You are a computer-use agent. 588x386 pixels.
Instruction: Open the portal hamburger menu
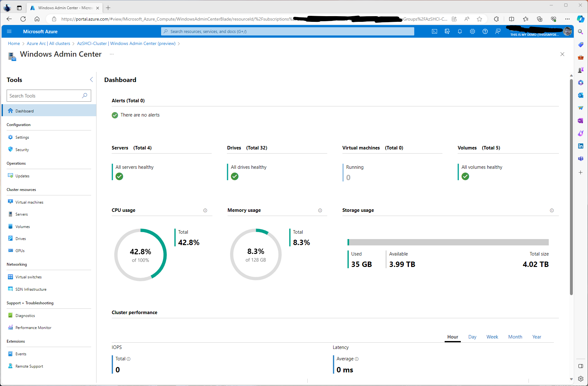tap(9, 31)
